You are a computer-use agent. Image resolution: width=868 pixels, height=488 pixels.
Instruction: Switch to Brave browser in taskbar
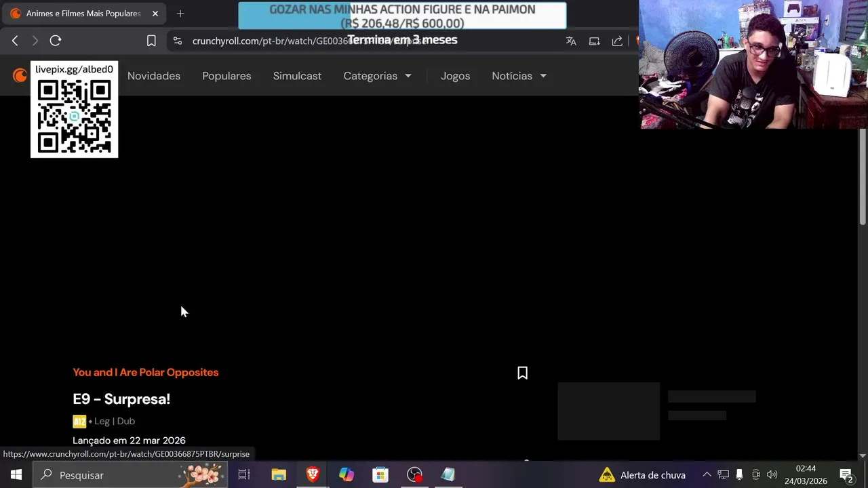313,475
